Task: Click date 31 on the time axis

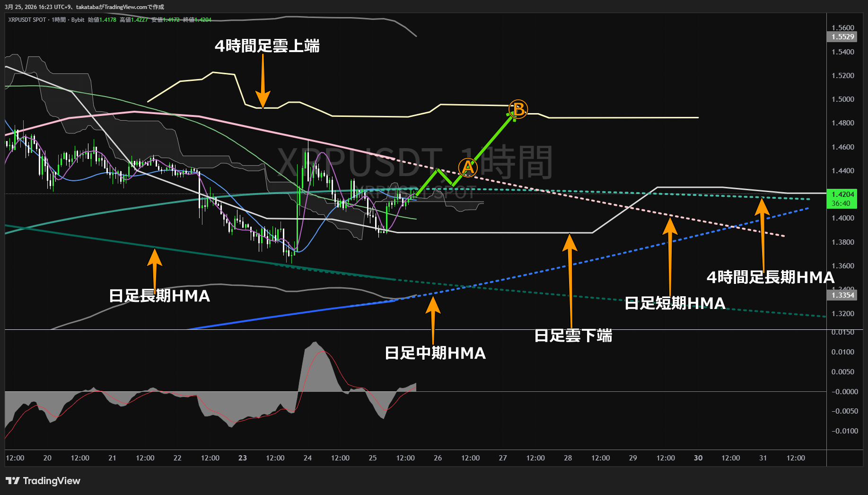Action: [763, 458]
